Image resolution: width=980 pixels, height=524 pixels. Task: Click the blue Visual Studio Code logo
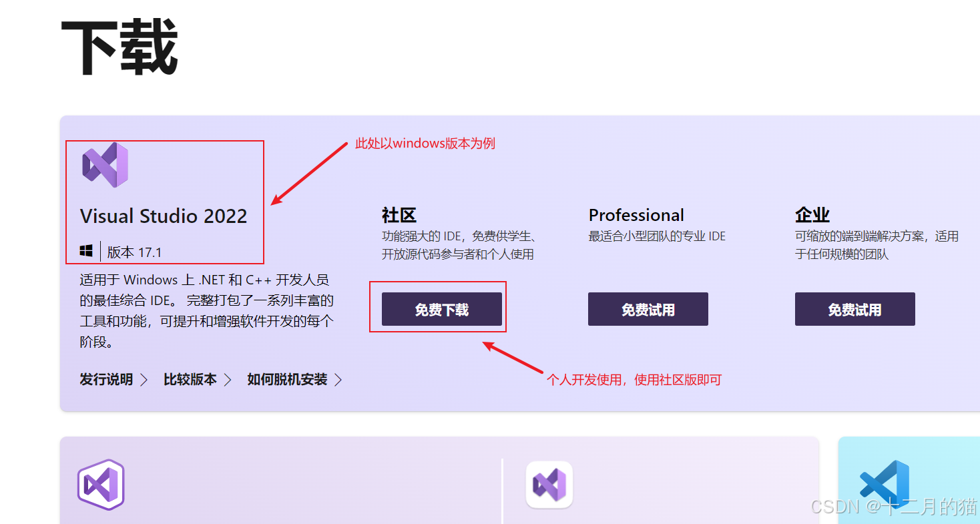pyautogui.click(x=884, y=485)
